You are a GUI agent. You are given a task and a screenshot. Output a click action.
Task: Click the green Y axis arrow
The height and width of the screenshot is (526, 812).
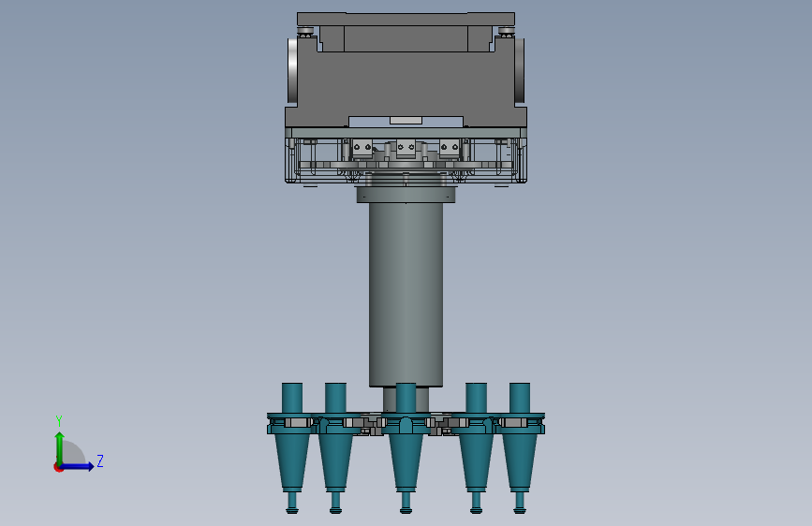[x=60, y=448]
